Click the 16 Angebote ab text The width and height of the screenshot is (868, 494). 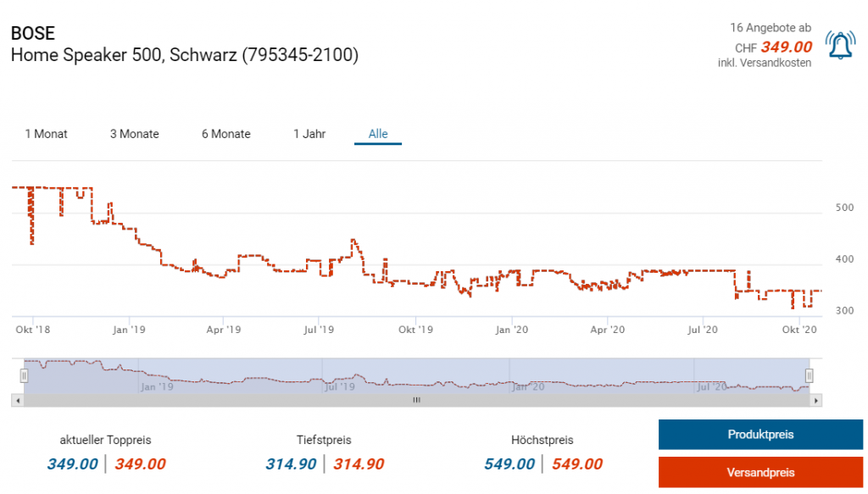[x=770, y=28]
